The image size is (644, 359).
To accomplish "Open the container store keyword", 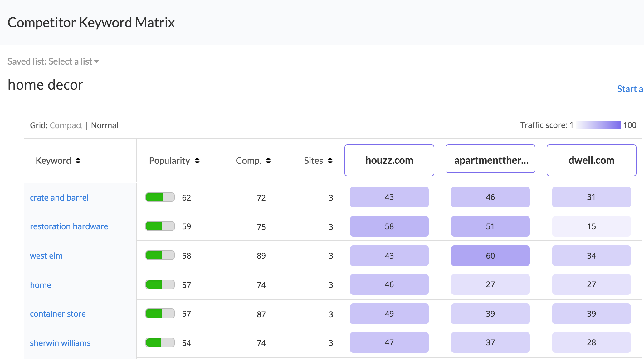I will click(58, 314).
